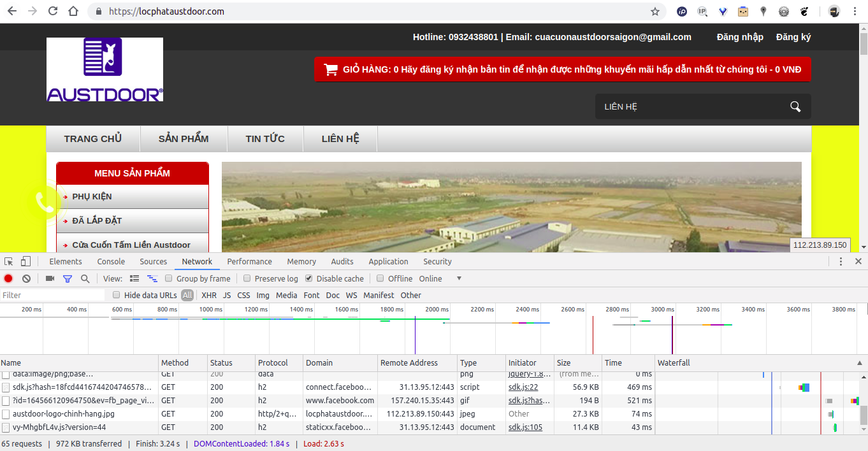Sort requests by the Size column
This screenshot has height=451, width=868.
tap(577, 363)
